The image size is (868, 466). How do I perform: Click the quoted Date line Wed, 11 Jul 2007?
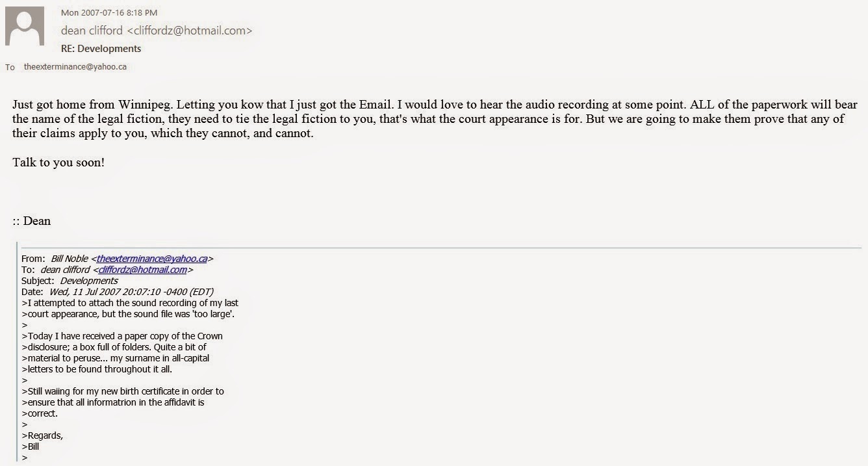(x=118, y=292)
